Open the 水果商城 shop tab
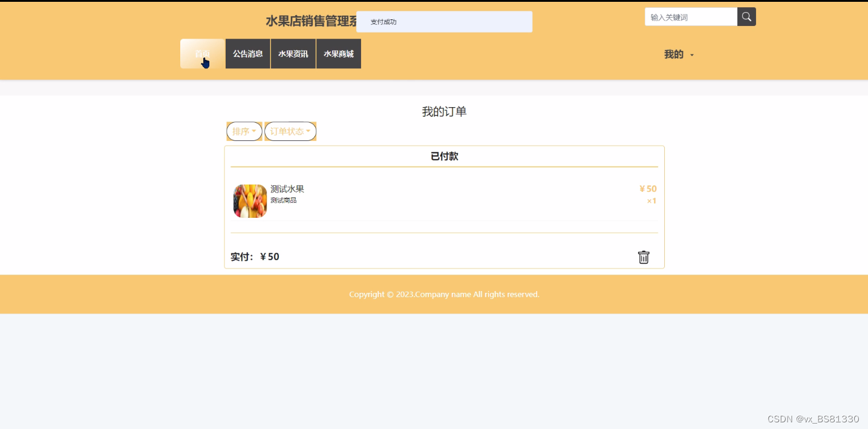Screen dimensions: 868x429 pos(339,54)
